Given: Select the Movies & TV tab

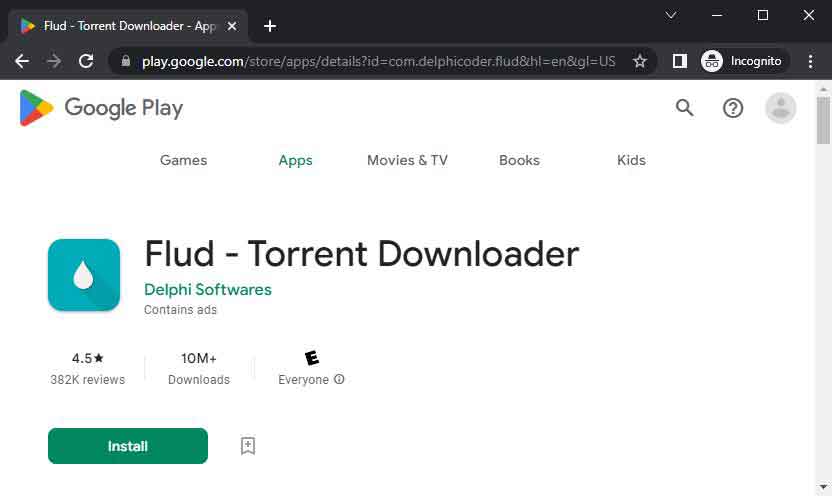Looking at the screenshot, I should [407, 160].
